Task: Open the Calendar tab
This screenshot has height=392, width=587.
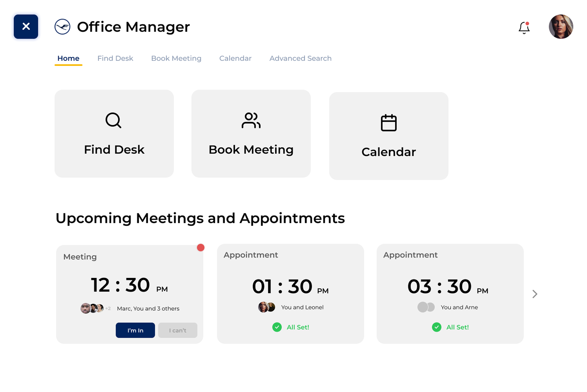Action: [235, 58]
